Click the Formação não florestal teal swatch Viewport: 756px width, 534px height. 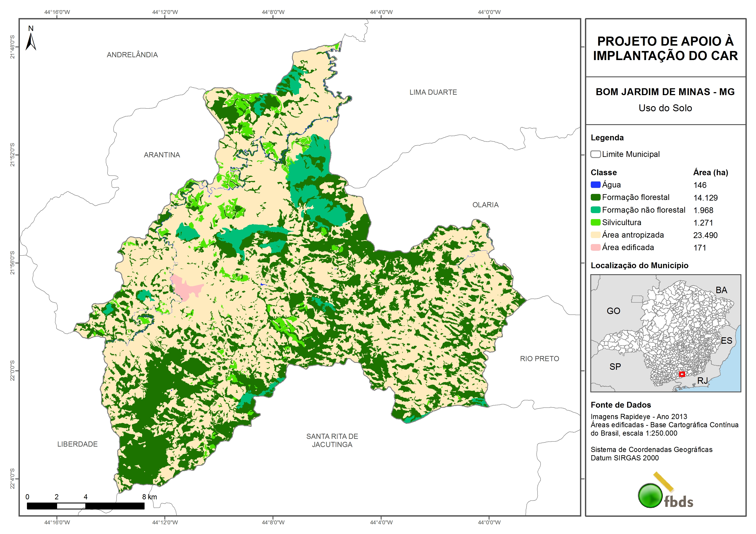pos(595,210)
